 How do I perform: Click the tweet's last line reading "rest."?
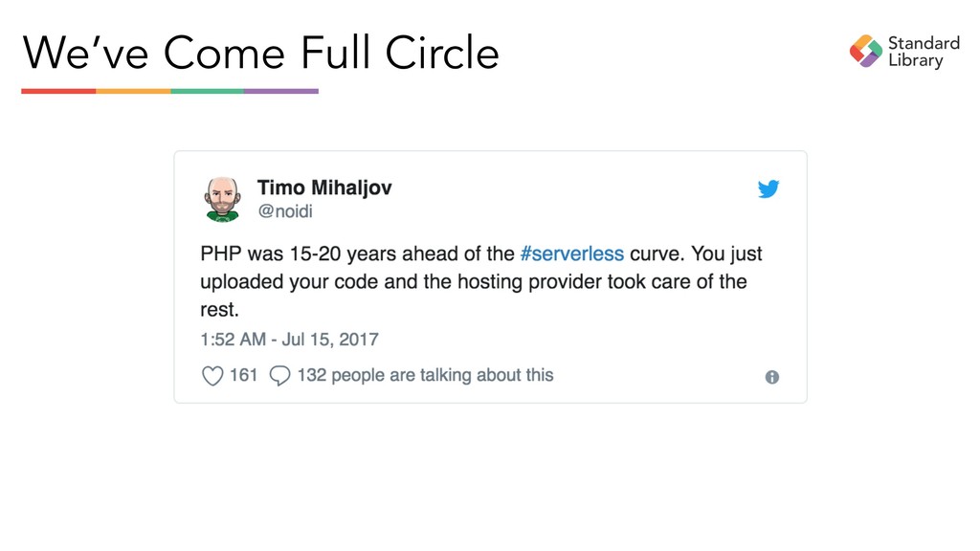(219, 310)
